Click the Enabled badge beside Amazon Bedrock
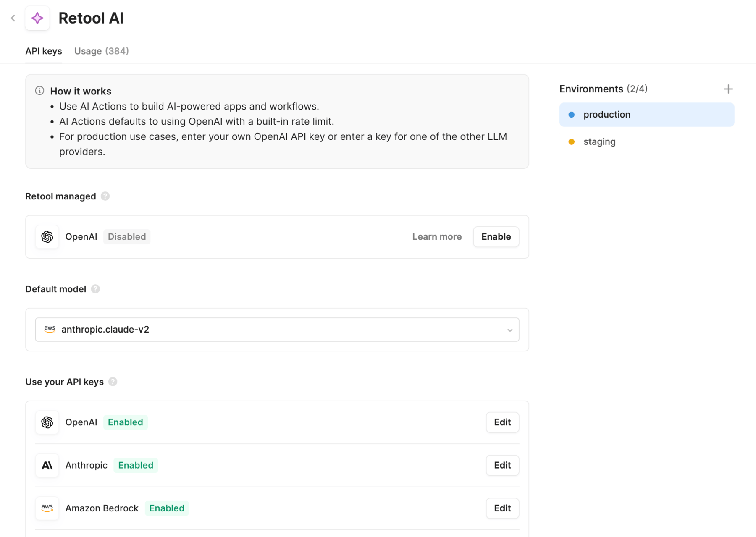 pyautogui.click(x=167, y=508)
